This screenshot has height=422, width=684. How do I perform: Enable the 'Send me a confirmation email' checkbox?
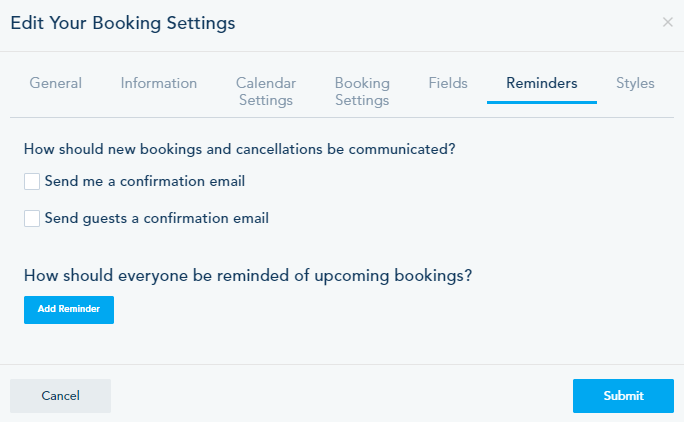tap(32, 182)
